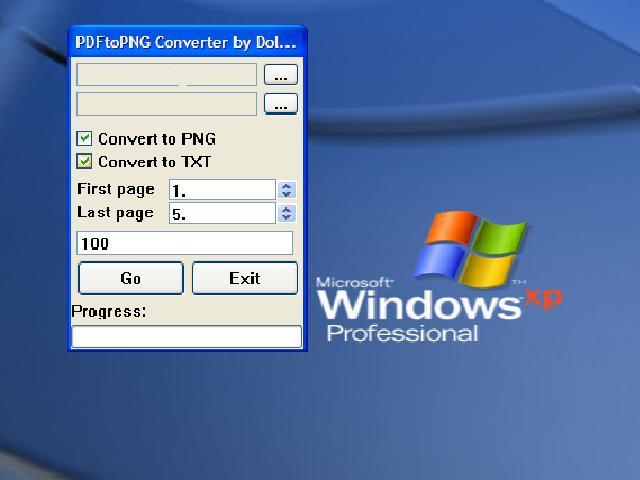Increase Last page using the up arrow

pyautogui.click(x=287, y=209)
